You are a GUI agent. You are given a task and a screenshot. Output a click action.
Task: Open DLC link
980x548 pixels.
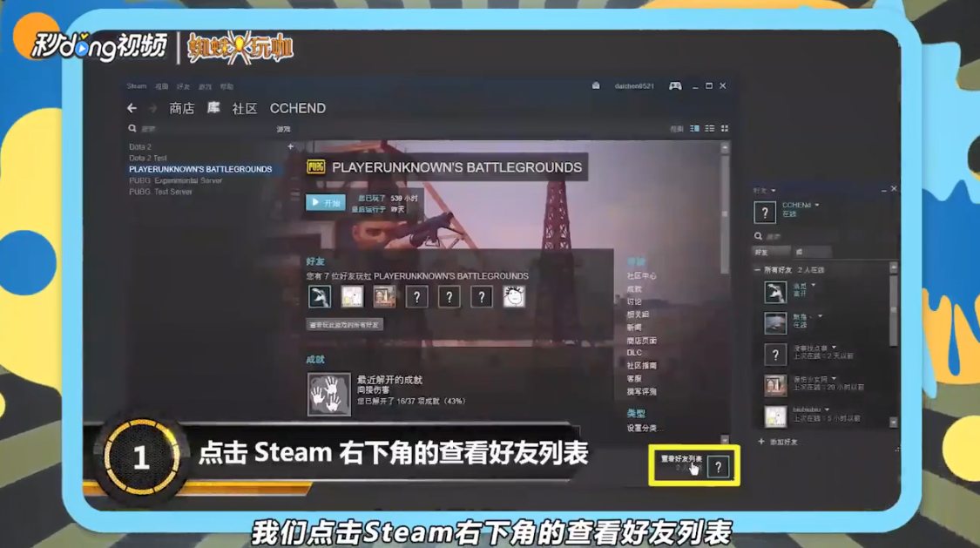point(634,353)
